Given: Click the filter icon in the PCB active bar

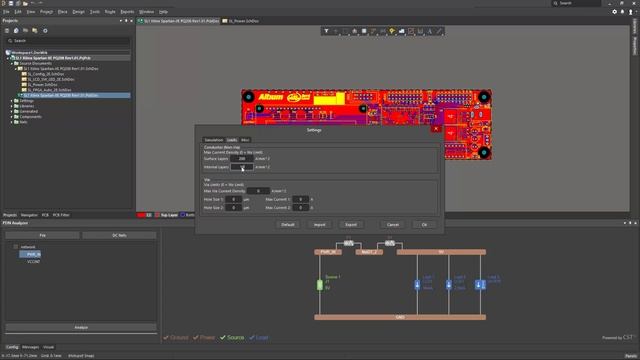Looking at the screenshot, I should click(326, 31).
